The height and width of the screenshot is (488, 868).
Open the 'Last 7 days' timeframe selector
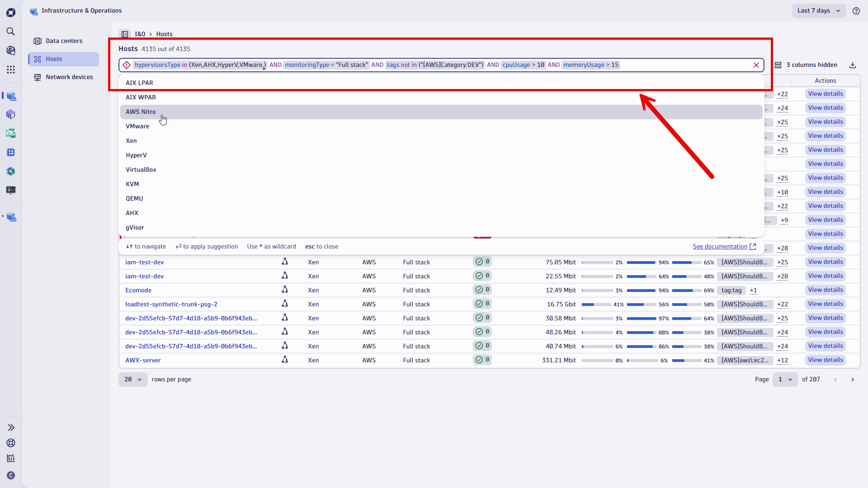coord(818,10)
